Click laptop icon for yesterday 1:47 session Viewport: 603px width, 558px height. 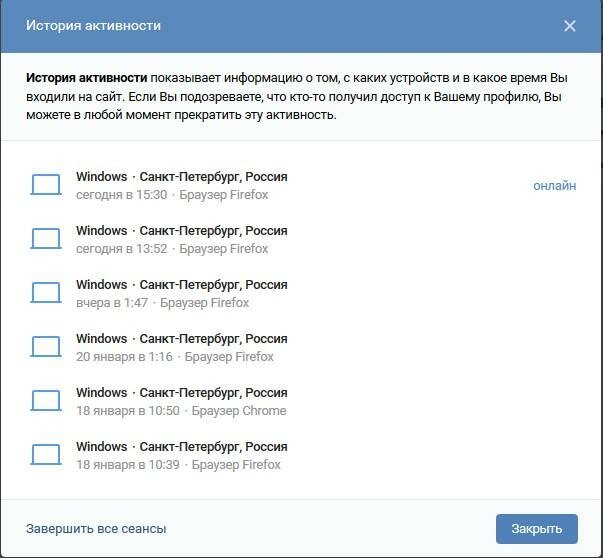coord(46,293)
